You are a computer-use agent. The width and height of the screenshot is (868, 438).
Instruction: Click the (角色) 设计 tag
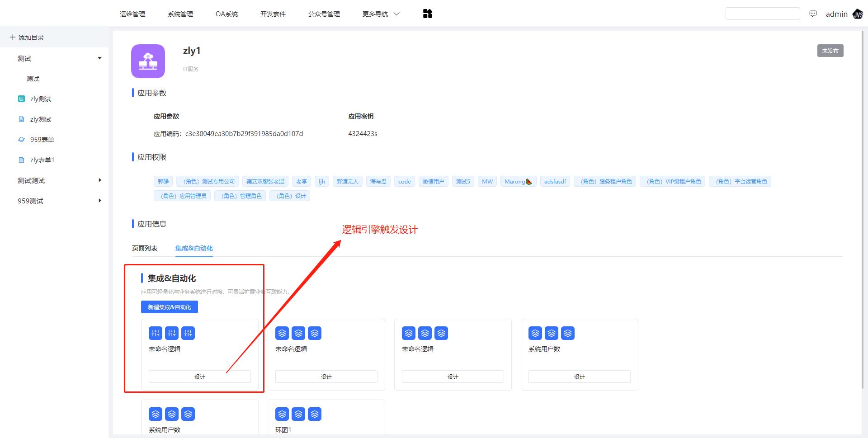click(x=290, y=196)
